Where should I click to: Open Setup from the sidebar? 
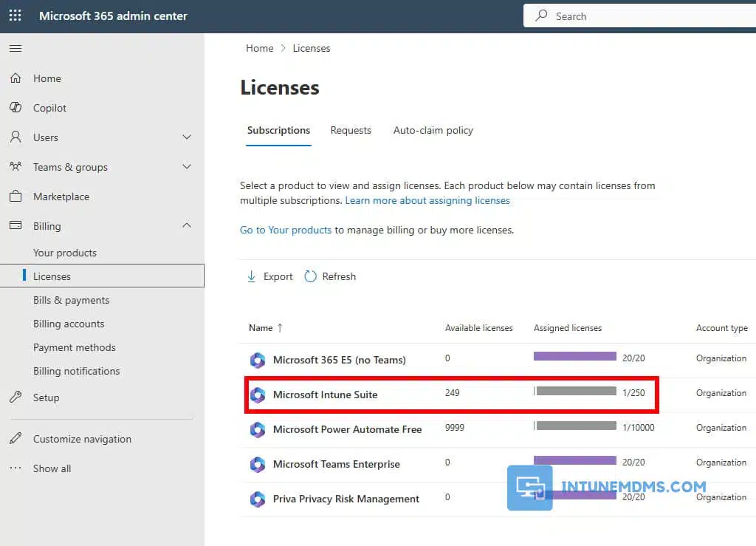47,397
